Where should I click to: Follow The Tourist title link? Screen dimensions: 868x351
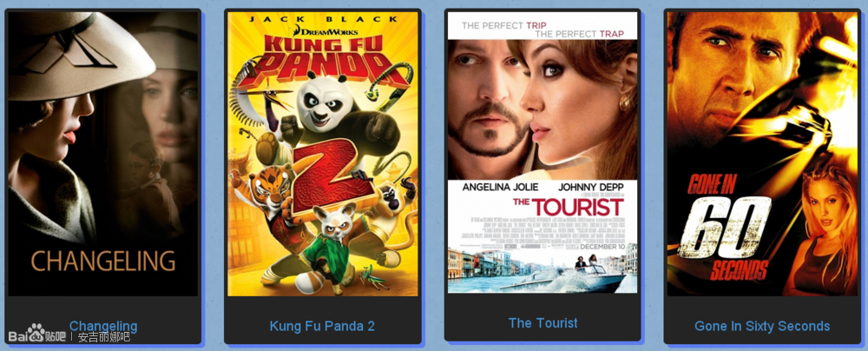pos(543,322)
